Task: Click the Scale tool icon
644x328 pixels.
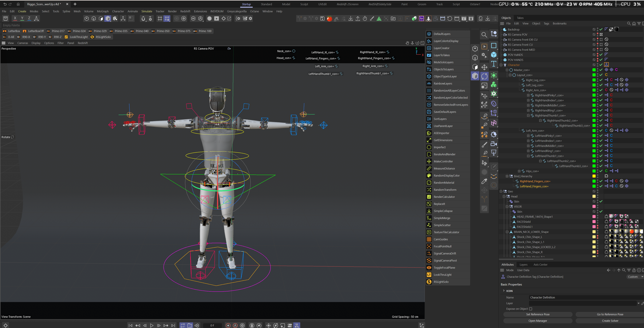Action: tap(484, 86)
